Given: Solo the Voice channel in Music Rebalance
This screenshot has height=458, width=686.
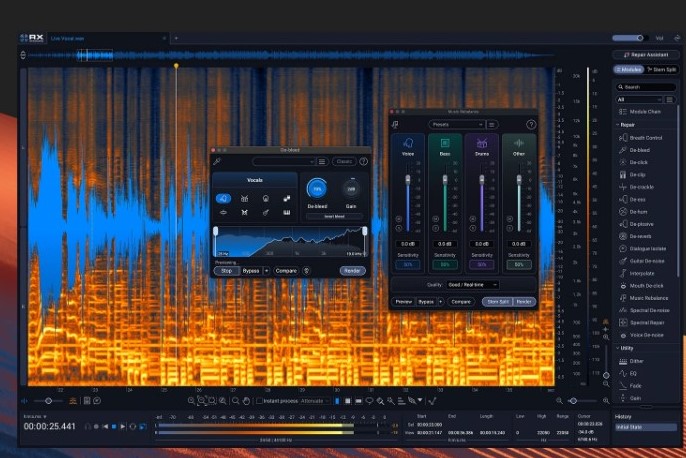Looking at the screenshot, I should coord(399,228).
